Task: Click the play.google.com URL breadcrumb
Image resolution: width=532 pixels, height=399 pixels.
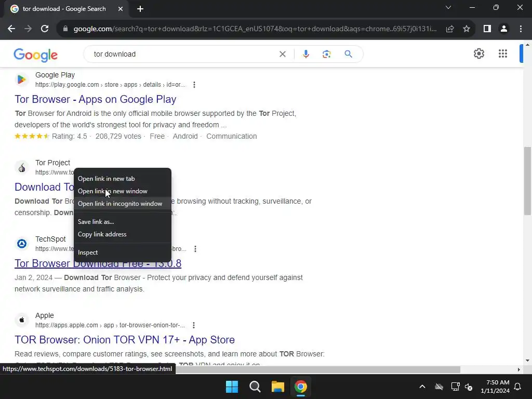Action: tap(110, 85)
